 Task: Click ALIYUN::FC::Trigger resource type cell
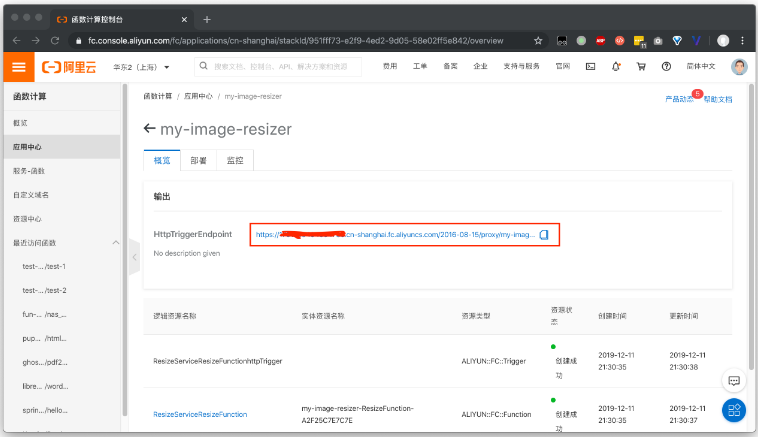494,361
